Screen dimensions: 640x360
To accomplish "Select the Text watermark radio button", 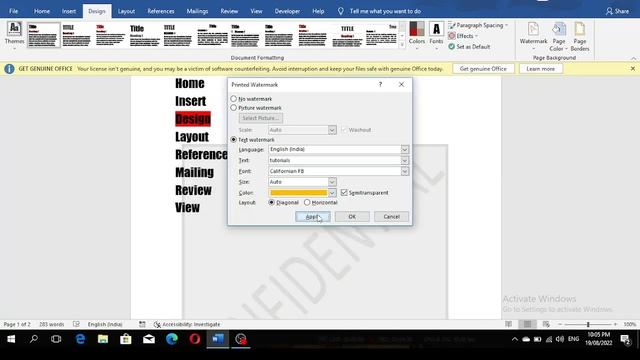I will pos(233,140).
